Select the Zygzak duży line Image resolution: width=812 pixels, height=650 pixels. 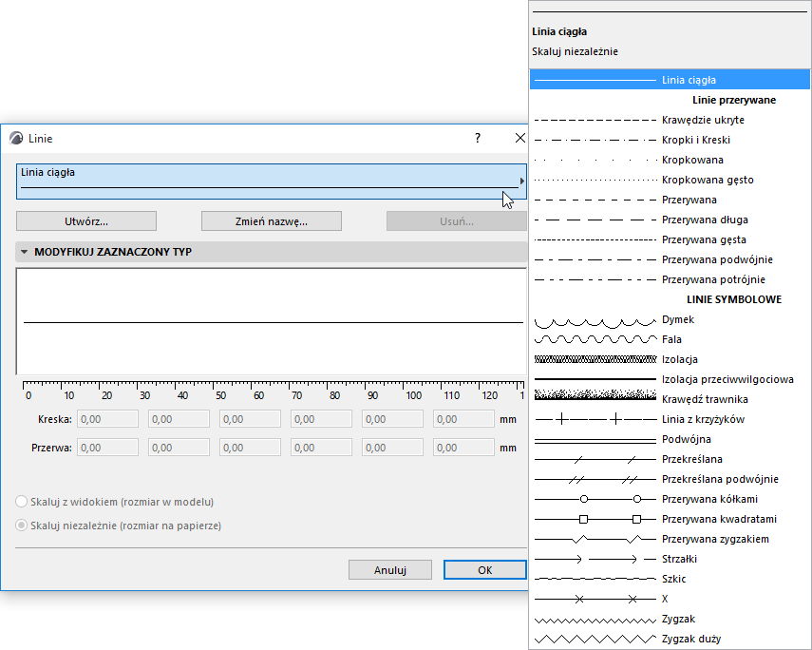[670, 639]
